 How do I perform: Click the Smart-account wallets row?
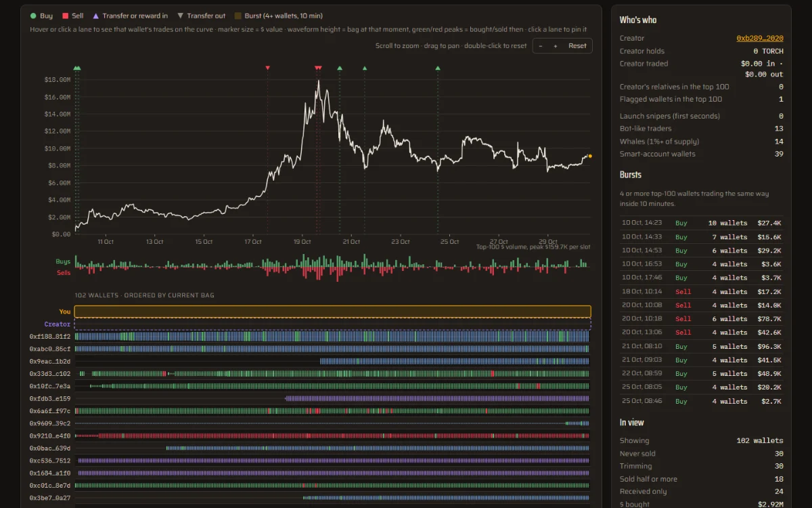[x=701, y=154]
